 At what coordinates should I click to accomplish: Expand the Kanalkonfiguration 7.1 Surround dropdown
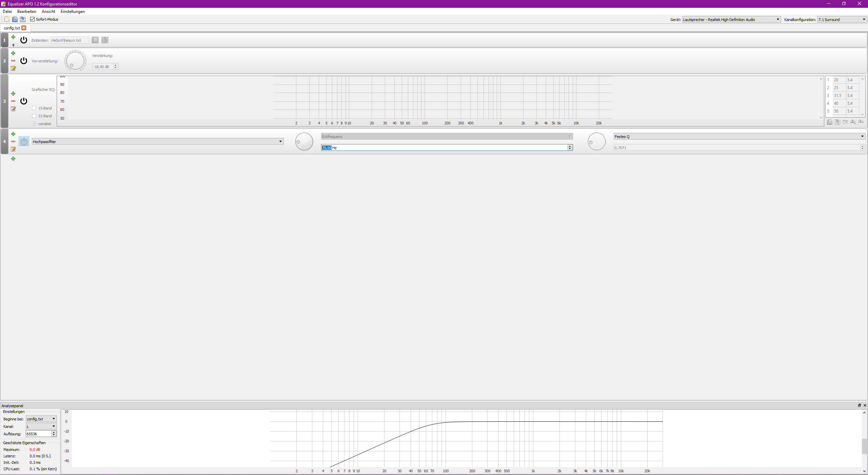point(842,20)
